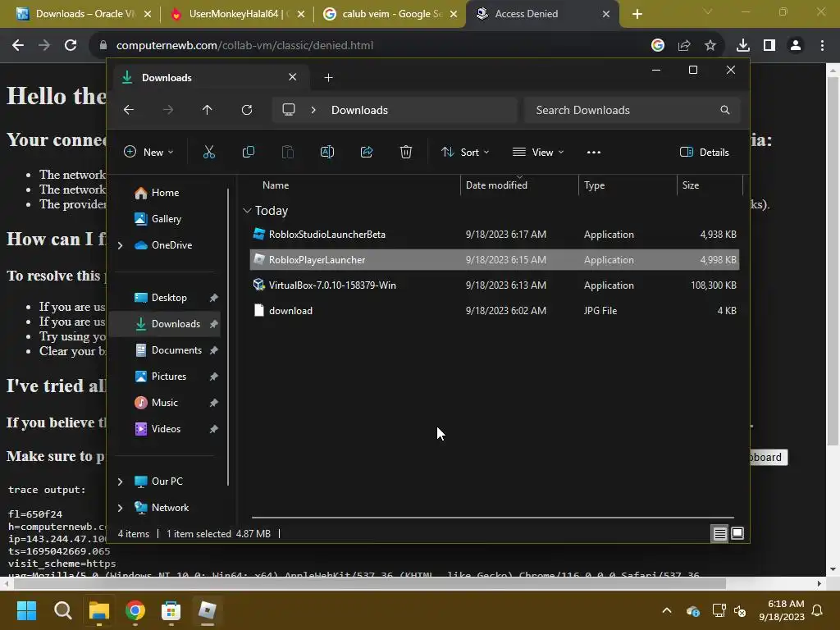840x630 pixels.
Task: Sort by Name column header
Action: tap(276, 185)
